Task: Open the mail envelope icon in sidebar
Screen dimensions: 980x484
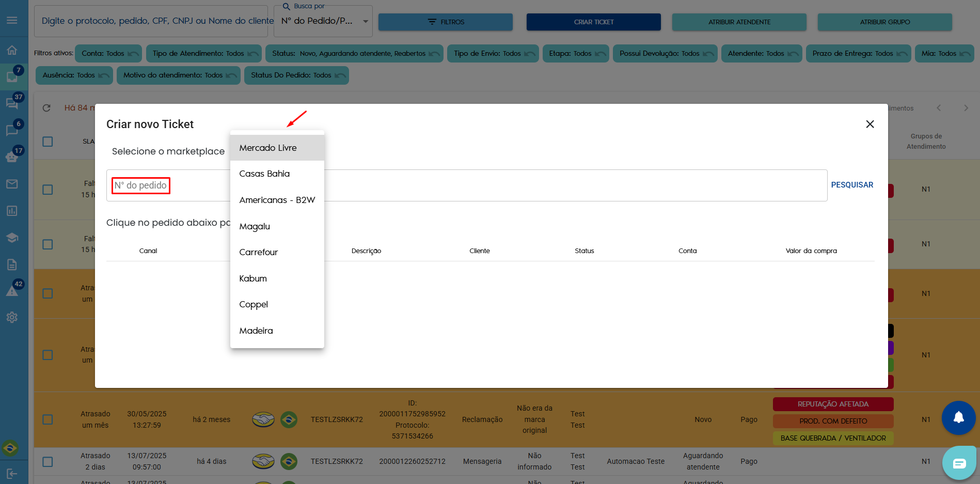Action: pos(12,184)
